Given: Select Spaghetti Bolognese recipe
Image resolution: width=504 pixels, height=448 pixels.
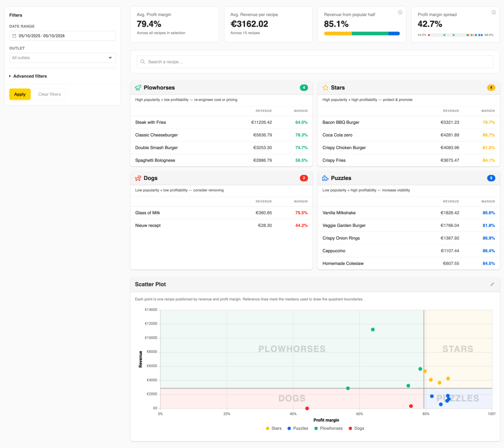Looking at the screenshot, I should click(221, 160).
